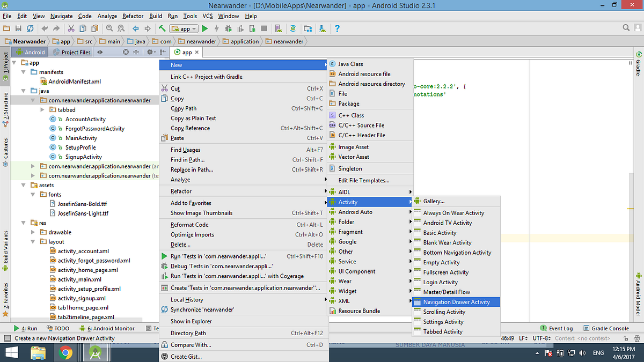Click the navigate Forward arrow icon
Screen dimensions: 644x362
(x=147, y=28)
